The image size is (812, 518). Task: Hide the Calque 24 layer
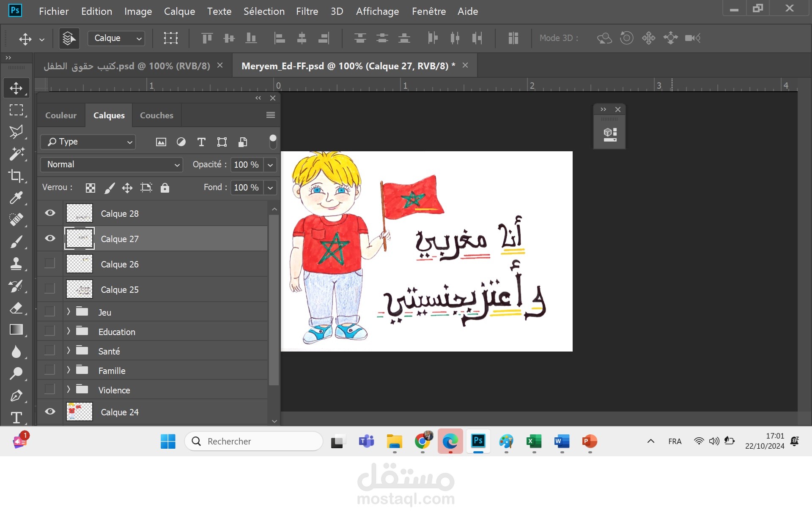pos(50,412)
